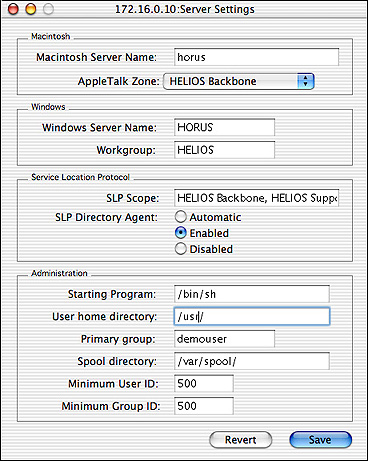Click the window title 172.16.0.10:Server Settings
The width and height of the screenshot is (368, 461).
pos(185,9)
